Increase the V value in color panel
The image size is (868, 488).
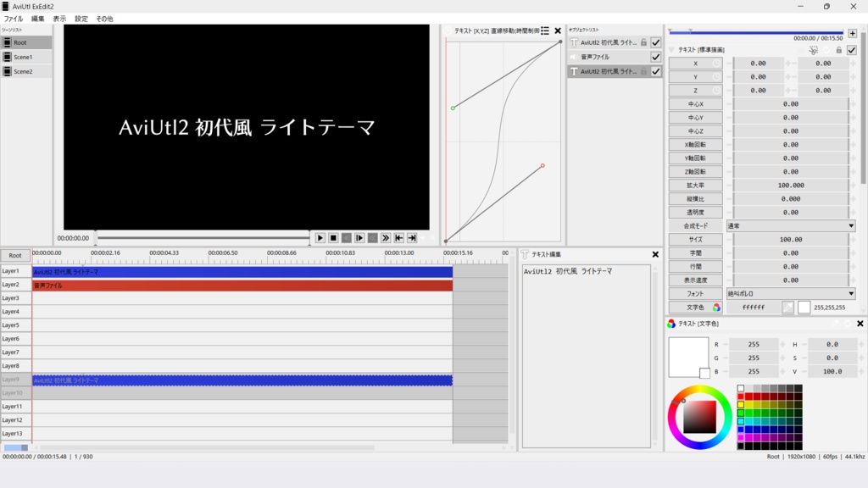(861, 371)
